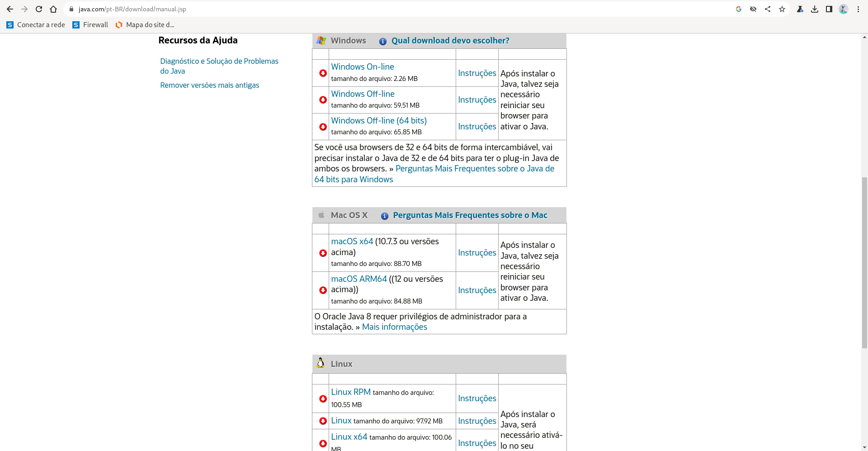868x451 pixels.
Task: Click 'tamanho do arquivo: 2.26 MB' text
Action: tap(374, 79)
